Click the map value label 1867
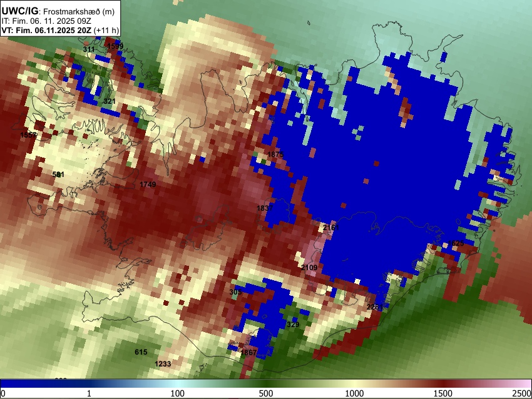This screenshot has width=532, height=399. pyautogui.click(x=248, y=353)
